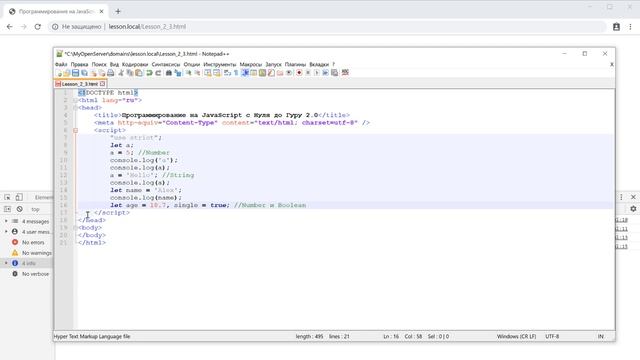Open Кодировки menu
The width and height of the screenshot is (640, 360).
click(x=135, y=64)
